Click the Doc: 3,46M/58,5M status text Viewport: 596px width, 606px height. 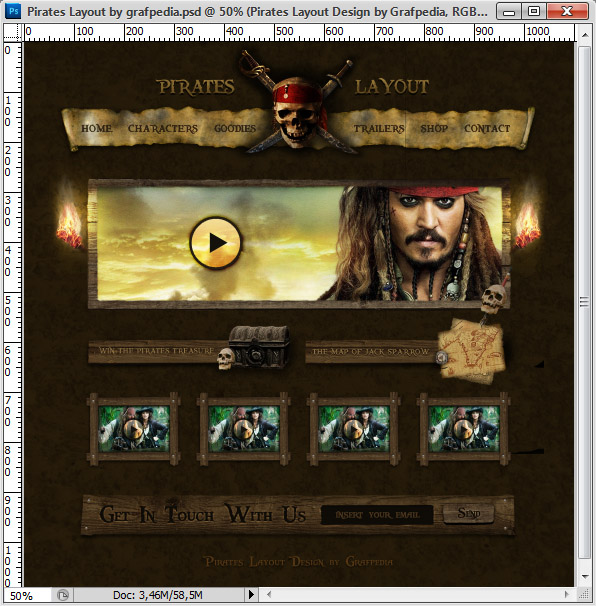point(158,595)
